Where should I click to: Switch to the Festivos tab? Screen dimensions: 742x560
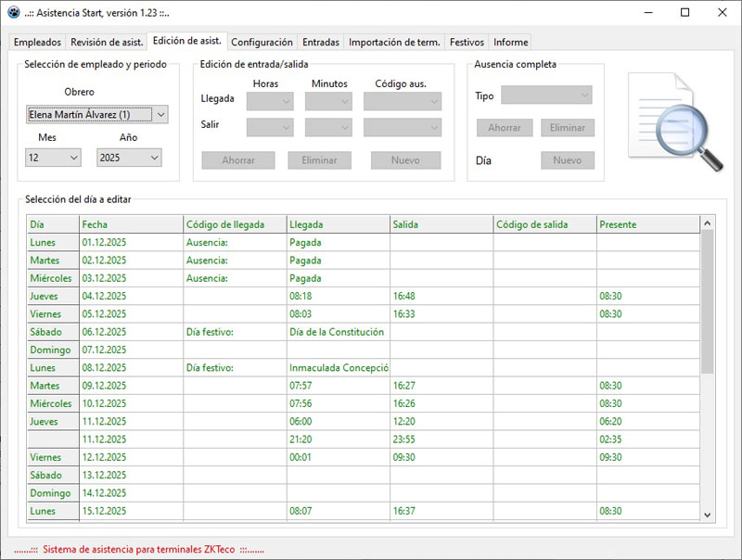[x=467, y=43]
